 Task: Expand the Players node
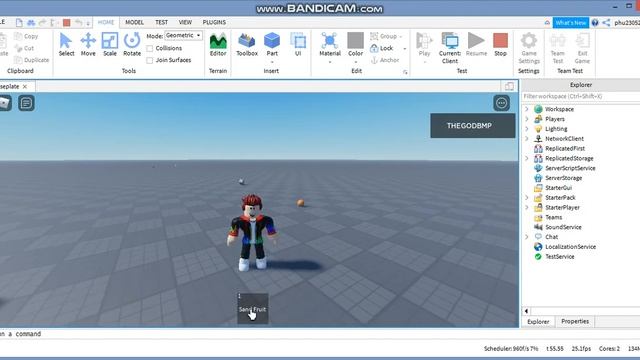pyautogui.click(x=527, y=119)
